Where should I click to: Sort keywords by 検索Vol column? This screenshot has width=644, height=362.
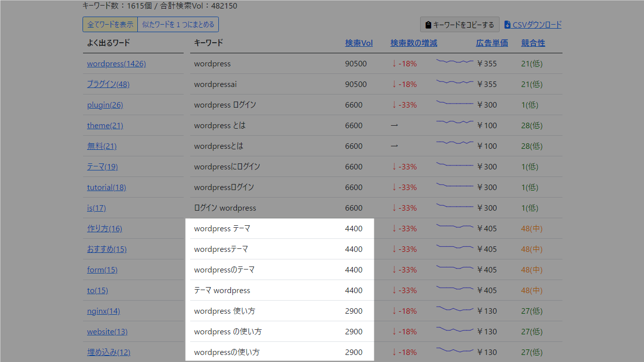(358, 43)
